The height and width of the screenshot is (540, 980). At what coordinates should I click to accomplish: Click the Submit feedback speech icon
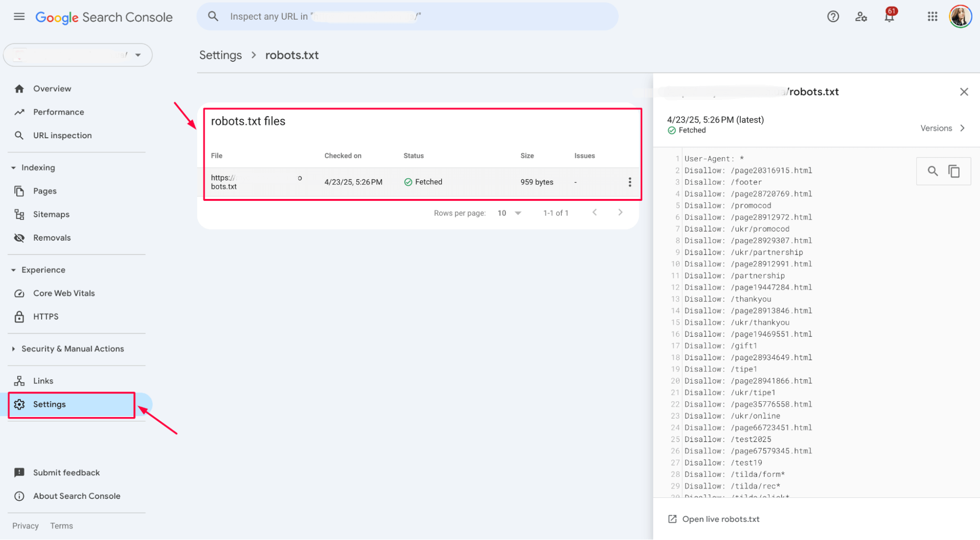(x=19, y=473)
